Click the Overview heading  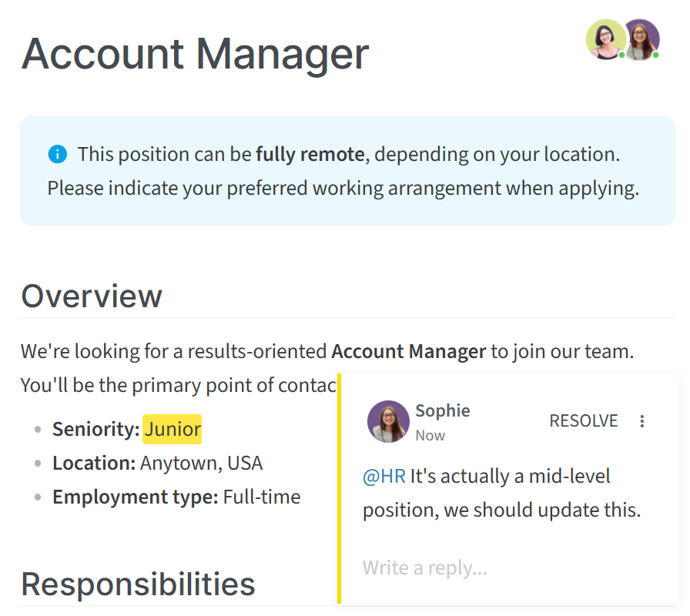pyautogui.click(x=92, y=296)
